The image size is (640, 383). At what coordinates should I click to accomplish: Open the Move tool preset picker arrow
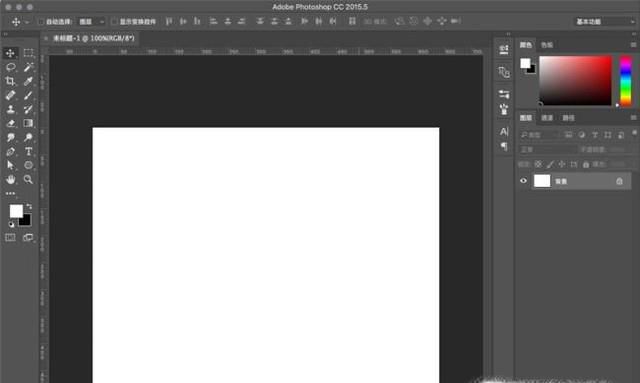tap(27, 22)
